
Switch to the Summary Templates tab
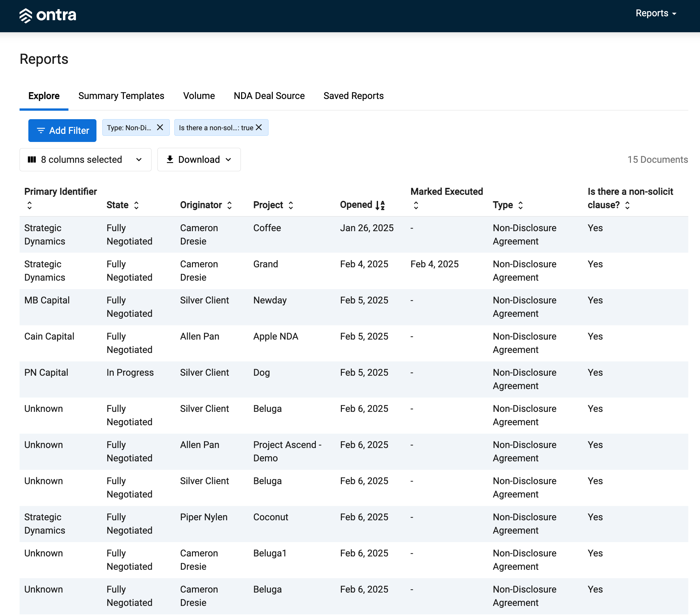(121, 96)
